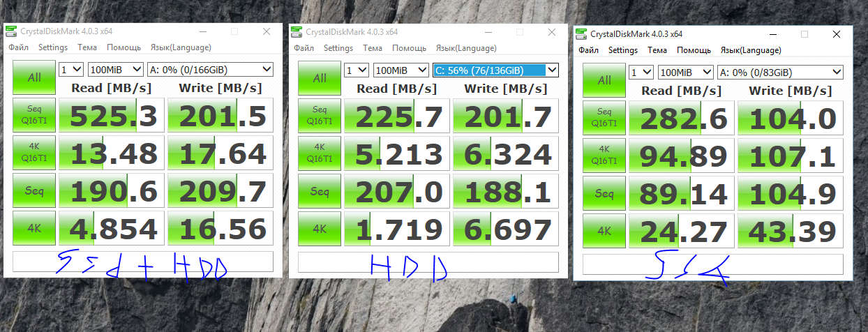868x332 pixels.
Task: Open Язык(Language) menu in 83GiB window
Action: coord(751,50)
